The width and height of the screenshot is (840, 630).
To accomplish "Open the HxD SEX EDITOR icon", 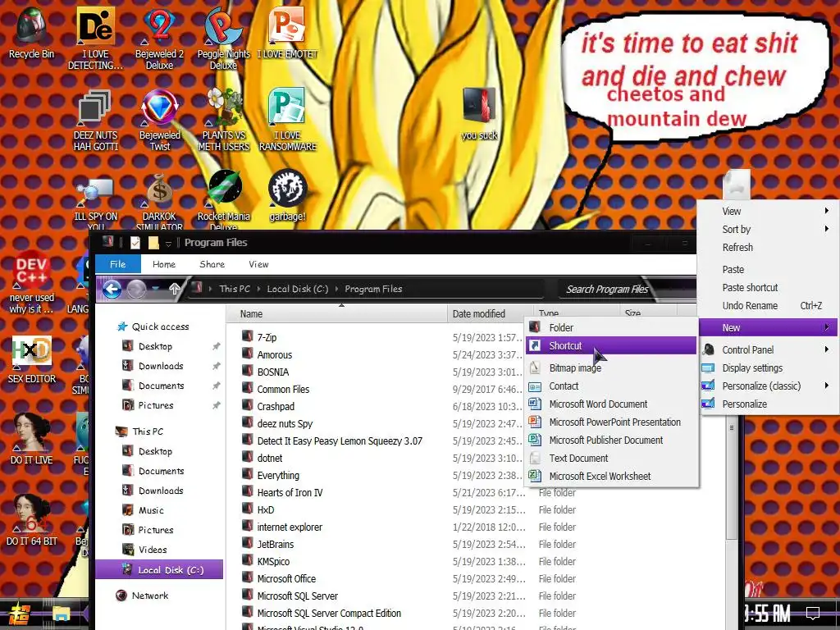I will (31, 360).
